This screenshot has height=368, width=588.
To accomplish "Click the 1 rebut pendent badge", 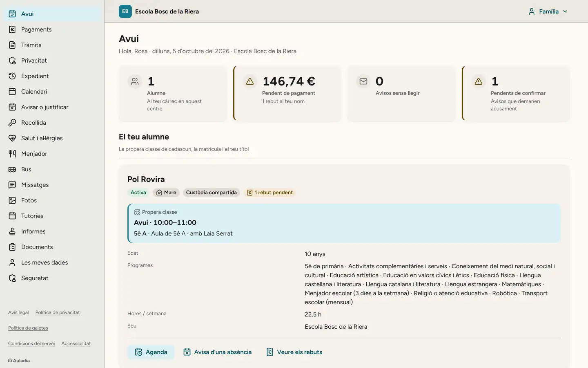I will pyautogui.click(x=270, y=193).
